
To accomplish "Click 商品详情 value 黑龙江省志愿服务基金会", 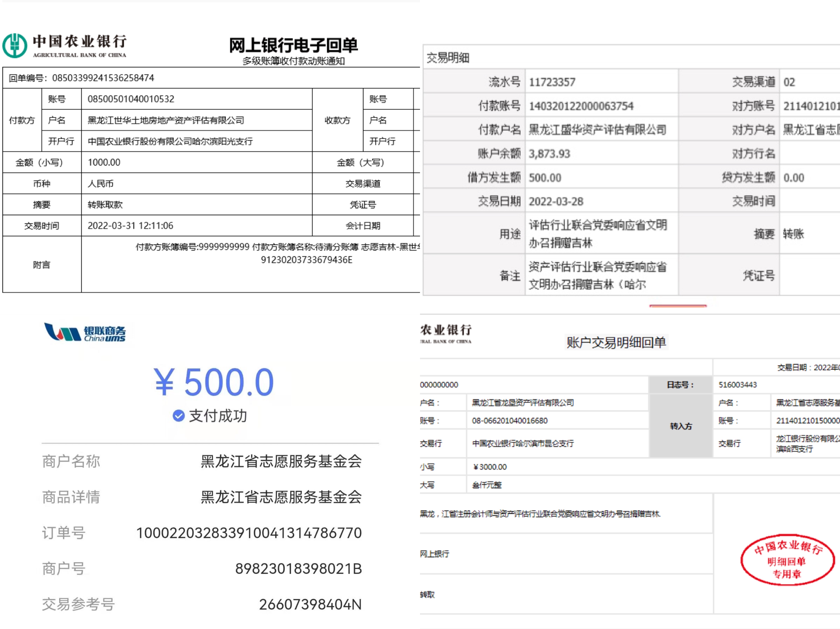I will 281,497.
